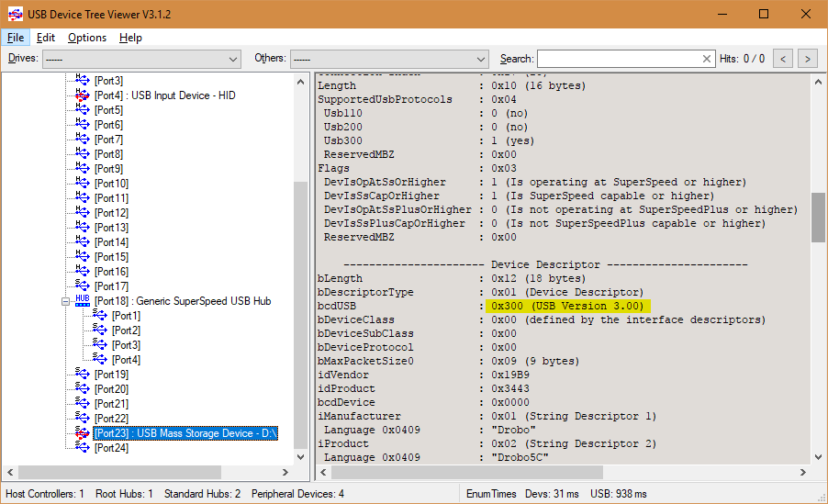
Task: Open the Help menu
Action: pos(130,38)
